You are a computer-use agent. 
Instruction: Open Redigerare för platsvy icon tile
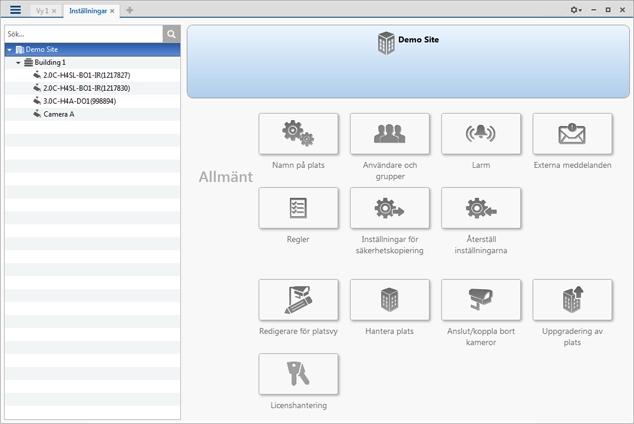tap(298, 300)
